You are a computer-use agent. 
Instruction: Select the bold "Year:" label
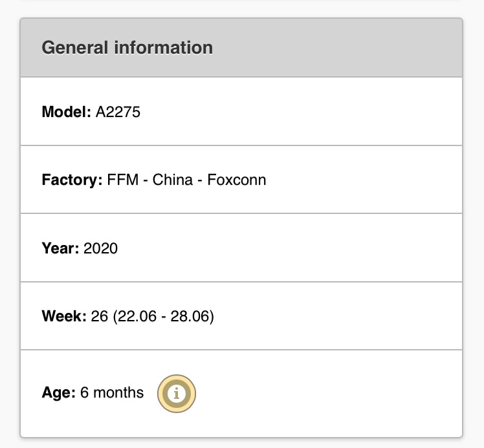(60, 248)
